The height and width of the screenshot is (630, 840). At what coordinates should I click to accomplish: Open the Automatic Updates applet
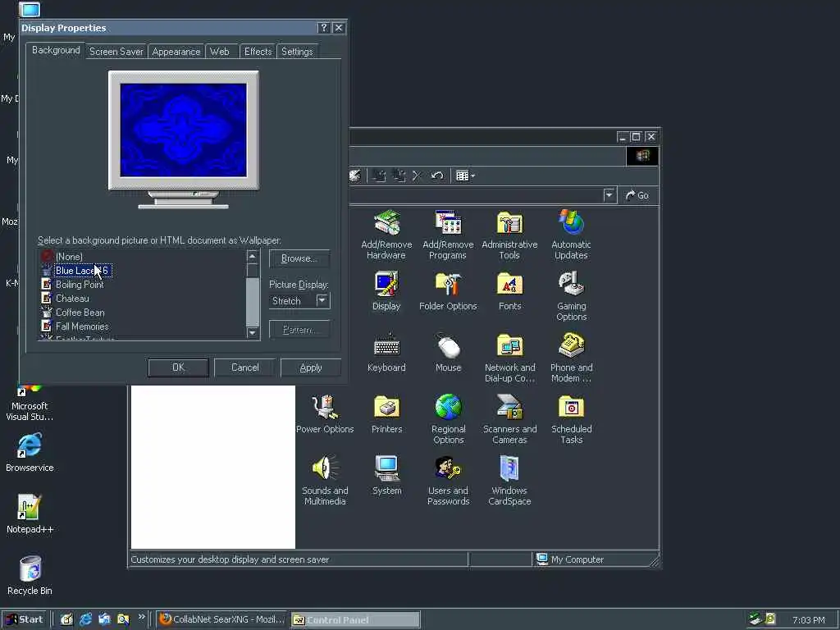[x=571, y=235]
